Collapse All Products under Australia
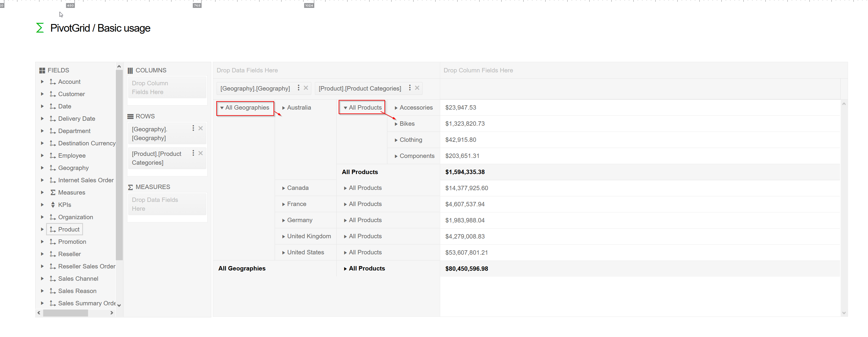Image resolution: width=868 pixels, height=337 pixels. click(x=345, y=108)
